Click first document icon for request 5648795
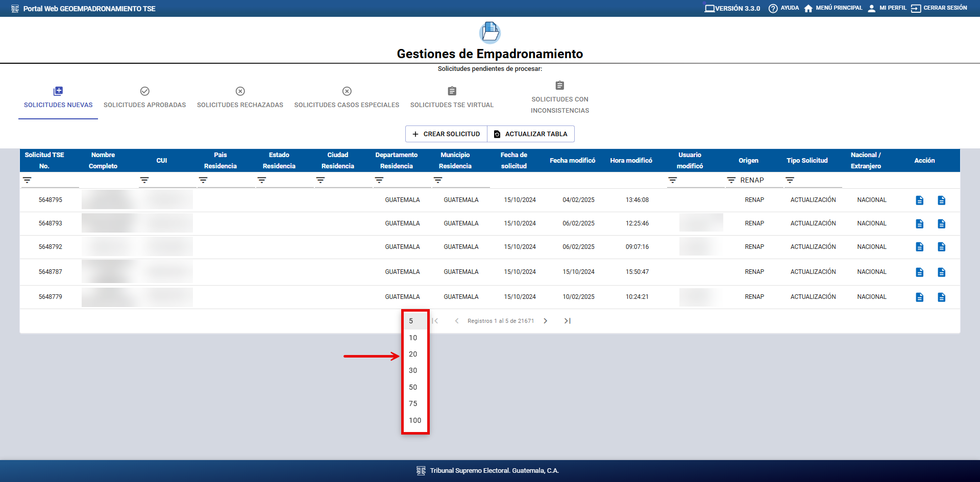The height and width of the screenshot is (482, 980). coord(919,200)
